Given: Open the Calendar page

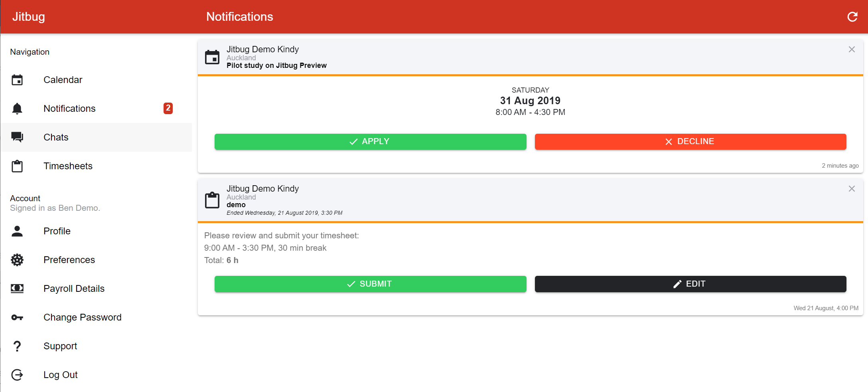Looking at the screenshot, I should (x=96, y=80).
